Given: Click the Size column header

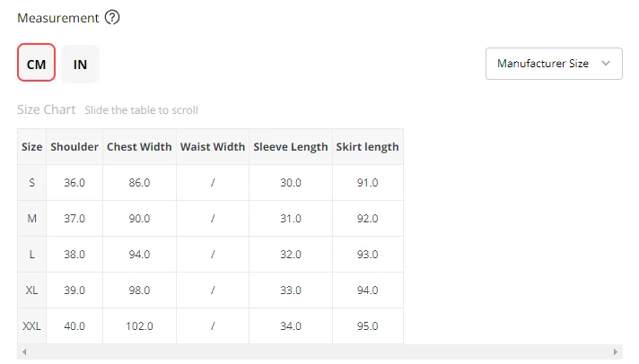Looking at the screenshot, I should point(31,147).
